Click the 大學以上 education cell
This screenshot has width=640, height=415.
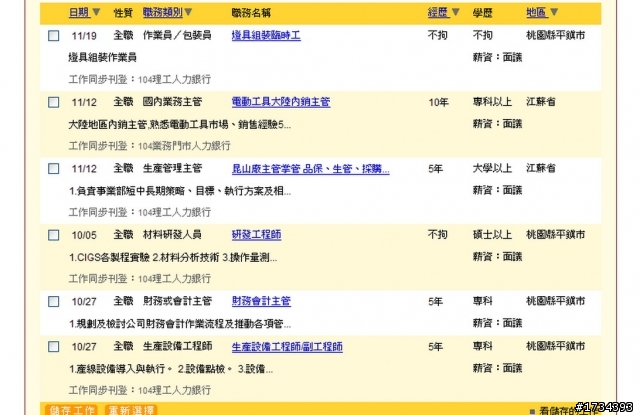492,168
